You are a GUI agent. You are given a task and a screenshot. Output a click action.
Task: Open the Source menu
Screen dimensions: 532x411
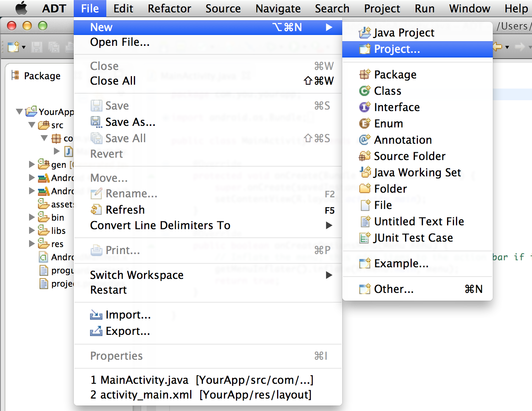coord(223,8)
